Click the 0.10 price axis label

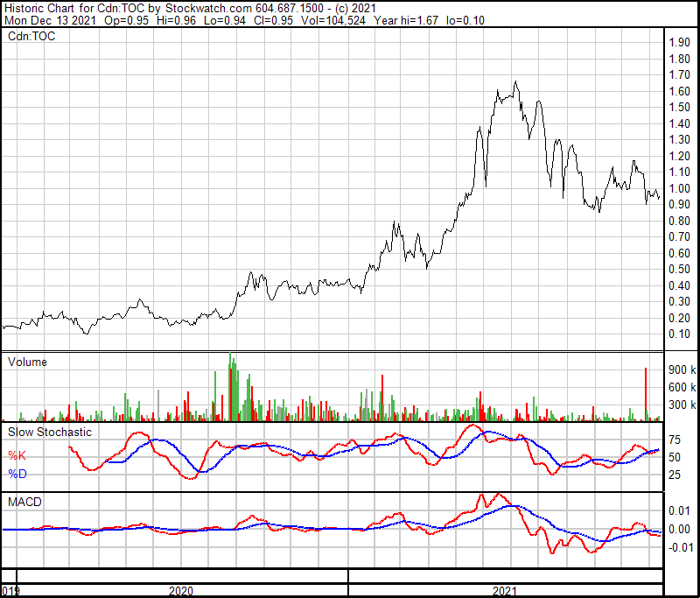pyautogui.click(x=680, y=334)
